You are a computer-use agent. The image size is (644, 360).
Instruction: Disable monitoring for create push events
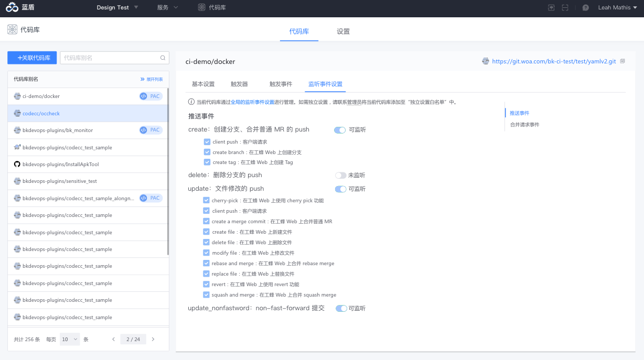(x=340, y=129)
